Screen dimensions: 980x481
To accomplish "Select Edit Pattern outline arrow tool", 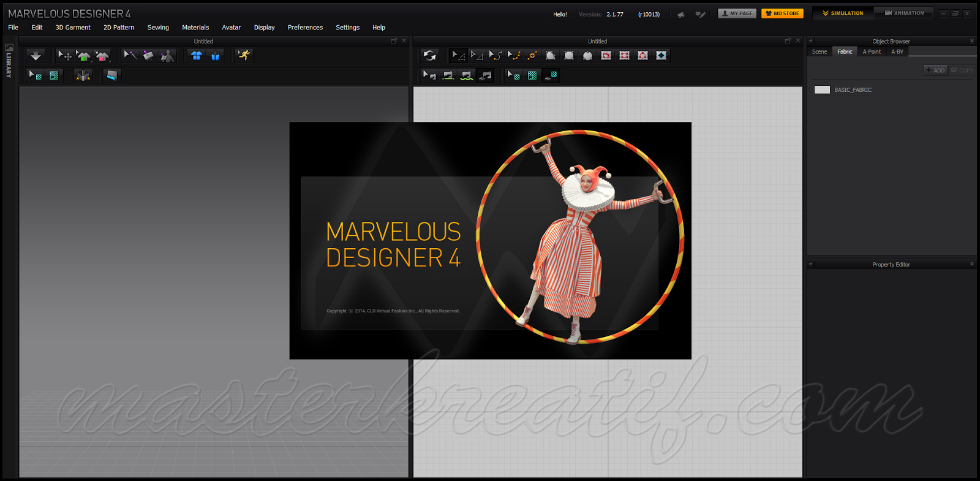I will coord(477,56).
